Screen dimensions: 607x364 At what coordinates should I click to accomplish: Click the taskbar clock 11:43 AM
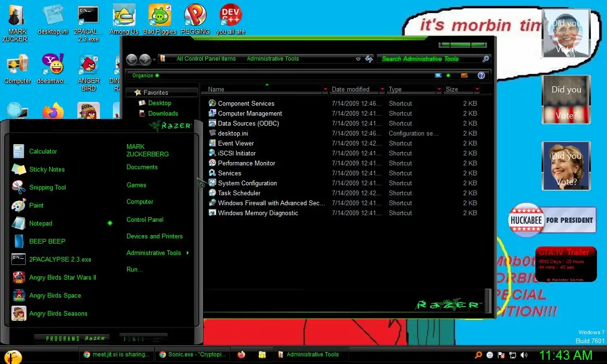(566, 355)
